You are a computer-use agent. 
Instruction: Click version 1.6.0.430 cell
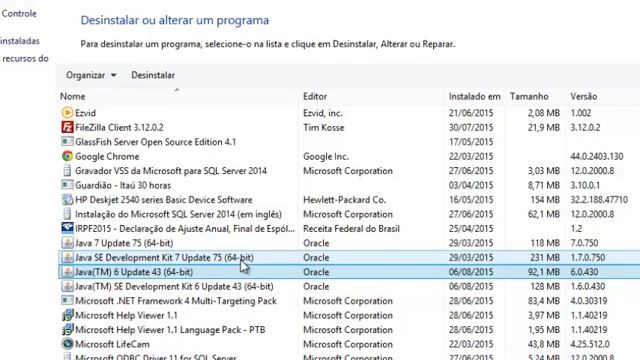tap(588, 287)
